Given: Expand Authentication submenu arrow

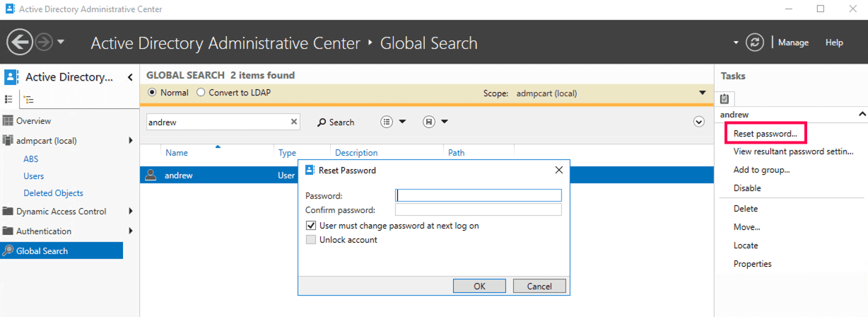Looking at the screenshot, I should (131, 231).
